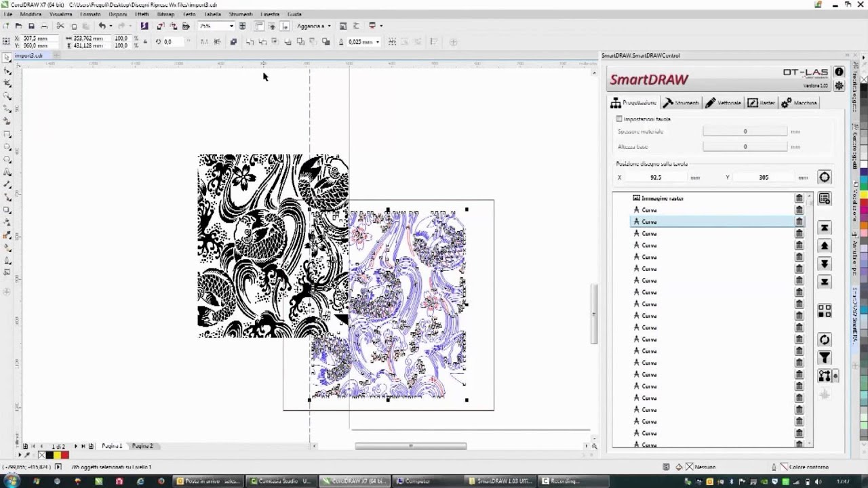Click the center drawing position target icon
The width and height of the screenshot is (868, 488).
(x=824, y=178)
